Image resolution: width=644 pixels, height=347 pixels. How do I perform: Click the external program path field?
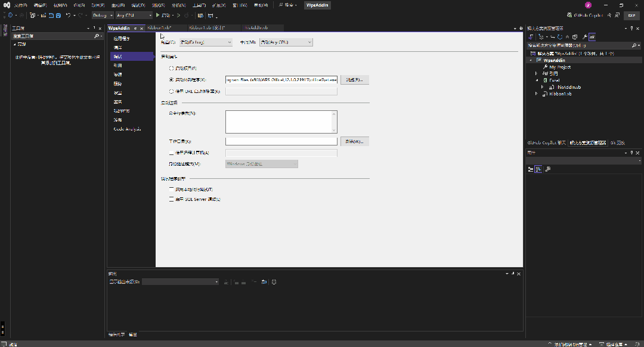281,80
